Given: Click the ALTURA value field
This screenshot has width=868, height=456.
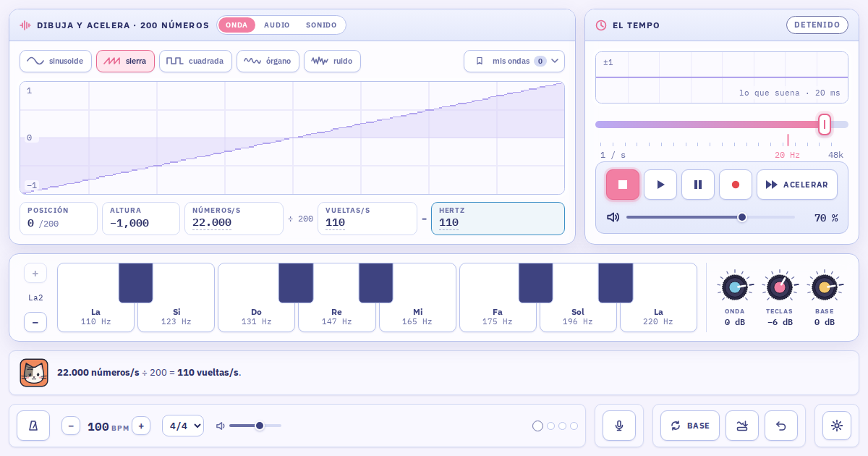Looking at the screenshot, I should [141, 219].
